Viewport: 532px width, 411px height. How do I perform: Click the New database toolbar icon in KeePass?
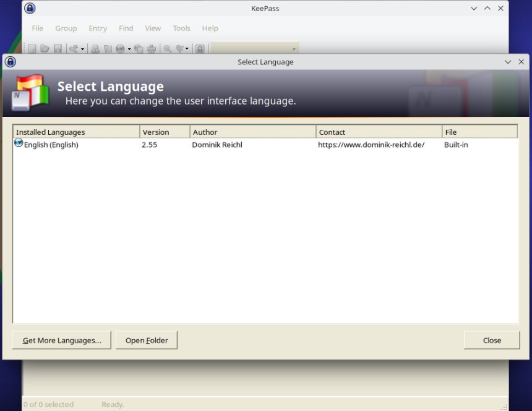pyautogui.click(x=32, y=49)
